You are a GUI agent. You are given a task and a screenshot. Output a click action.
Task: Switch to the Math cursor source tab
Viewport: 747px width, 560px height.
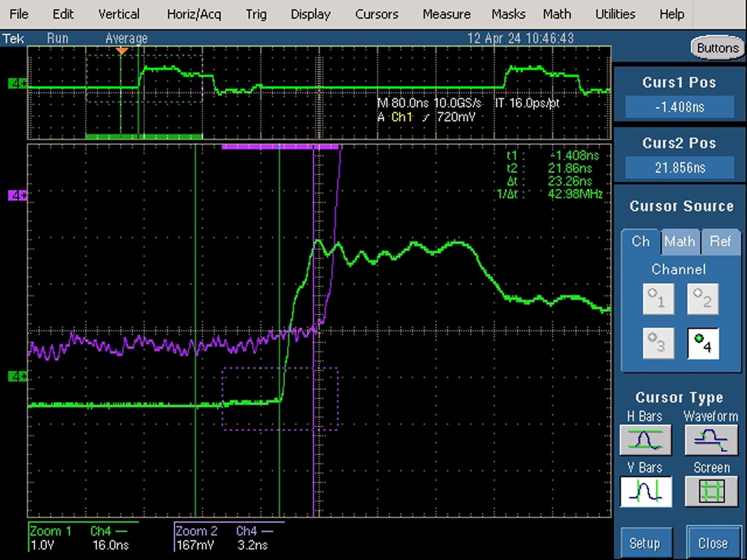point(680,242)
